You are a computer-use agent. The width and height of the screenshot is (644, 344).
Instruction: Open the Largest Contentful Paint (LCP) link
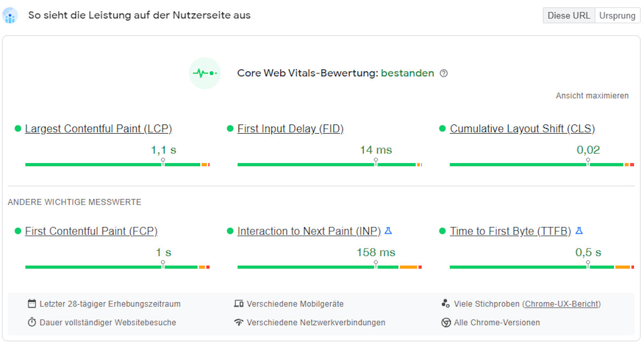(98, 129)
